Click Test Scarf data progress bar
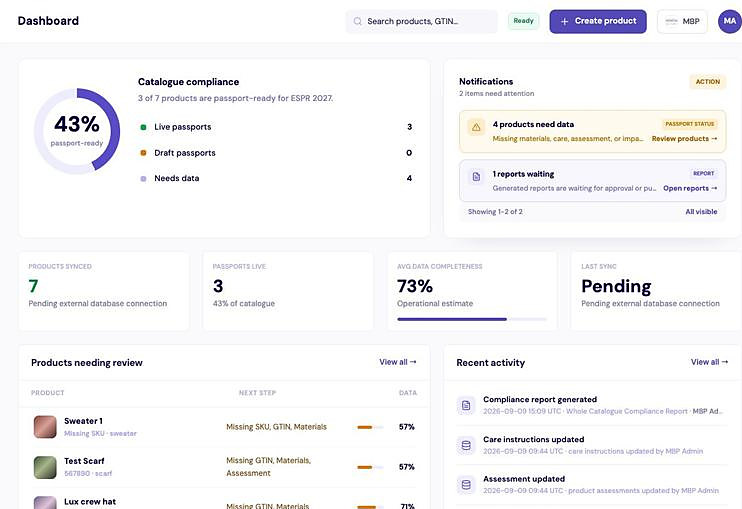Viewport: 742px width, 509px height. [x=371, y=467]
